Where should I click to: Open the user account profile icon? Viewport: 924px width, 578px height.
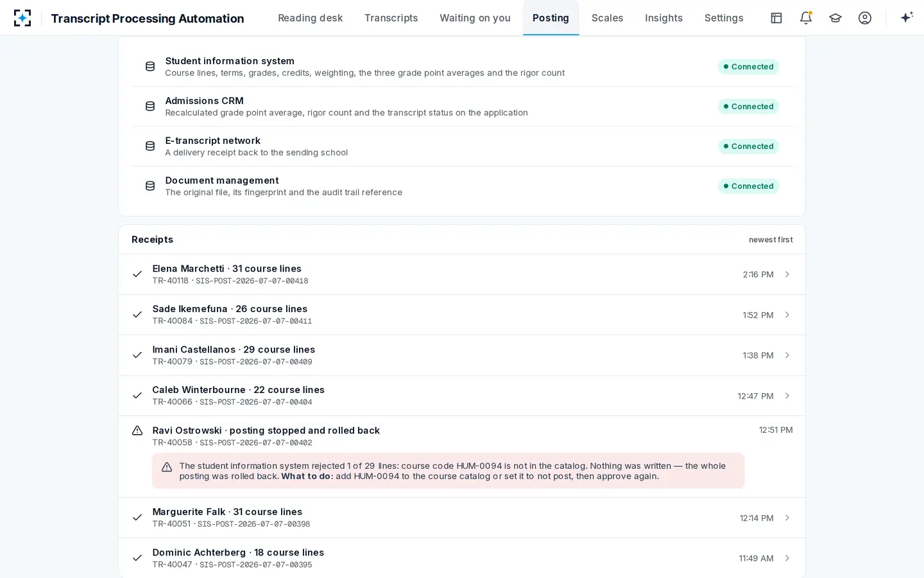pyautogui.click(x=865, y=18)
